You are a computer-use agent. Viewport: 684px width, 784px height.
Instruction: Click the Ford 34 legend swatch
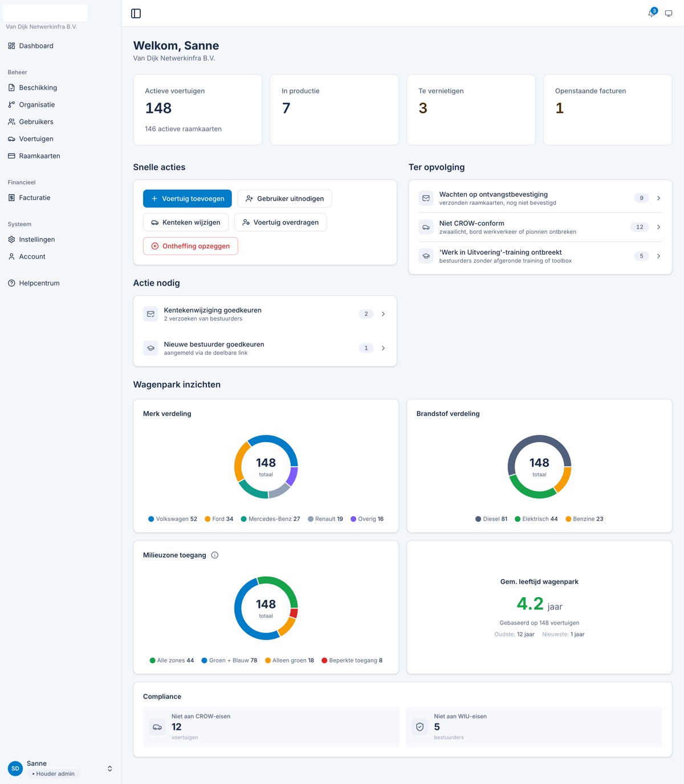tap(207, 519)
